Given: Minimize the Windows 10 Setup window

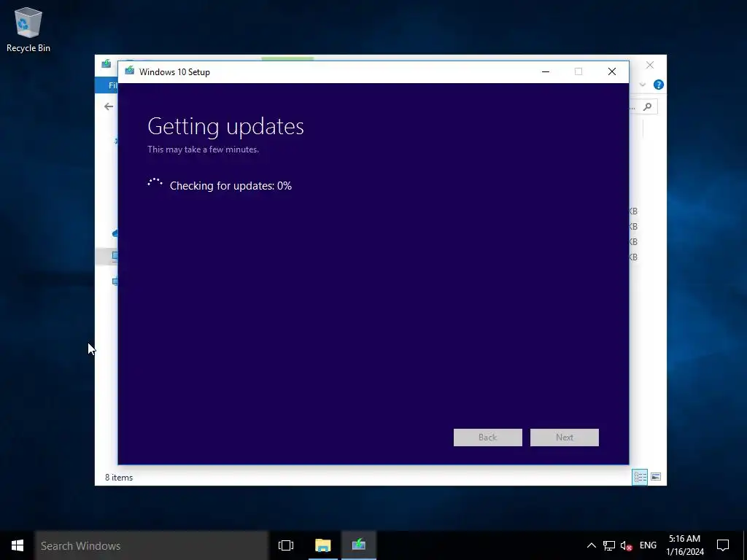Looking at the screenshot, I should point(546,71).
